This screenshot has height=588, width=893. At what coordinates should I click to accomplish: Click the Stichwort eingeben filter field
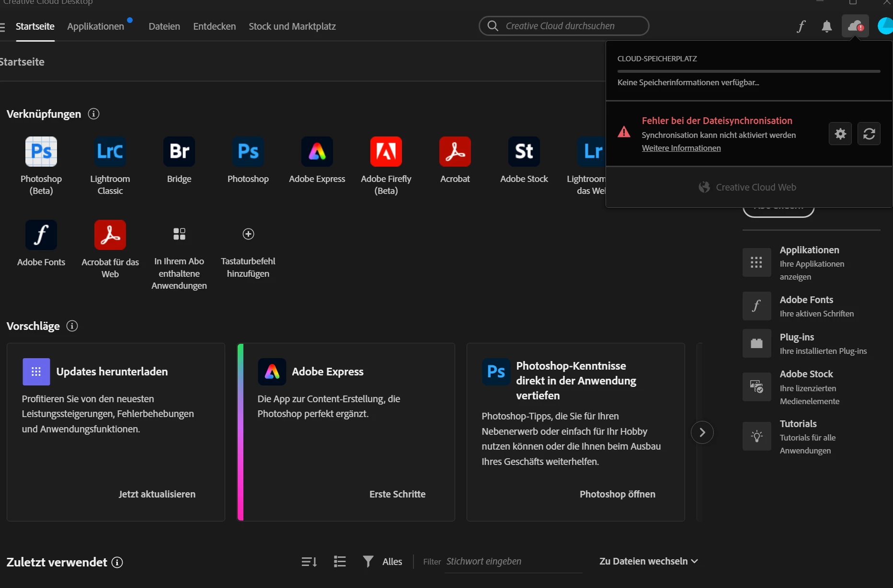point(514,561)
